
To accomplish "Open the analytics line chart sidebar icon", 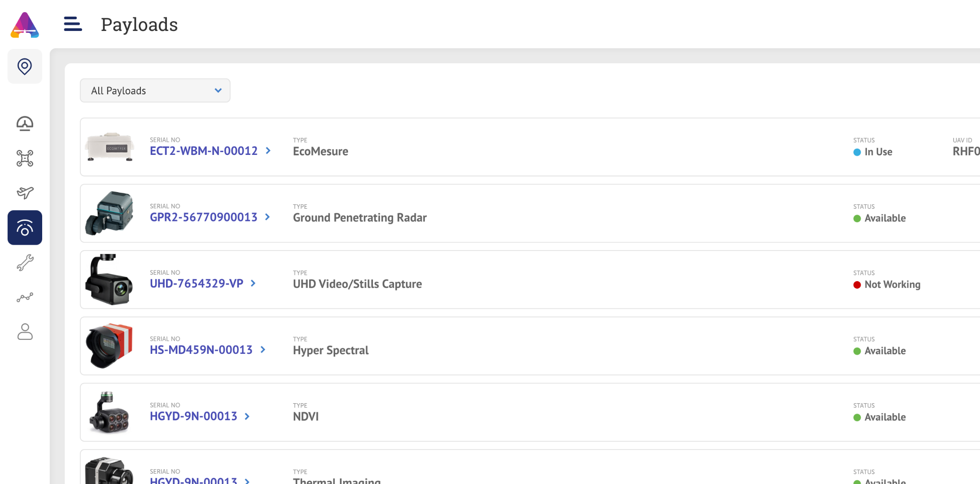I will tap(25, 297).
